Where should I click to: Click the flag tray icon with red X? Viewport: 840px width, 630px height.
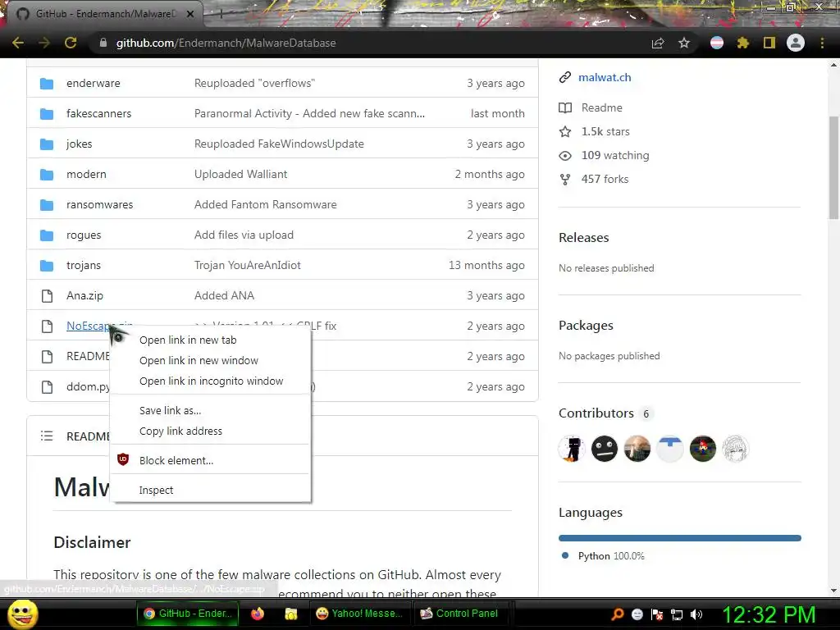point(657,614)
